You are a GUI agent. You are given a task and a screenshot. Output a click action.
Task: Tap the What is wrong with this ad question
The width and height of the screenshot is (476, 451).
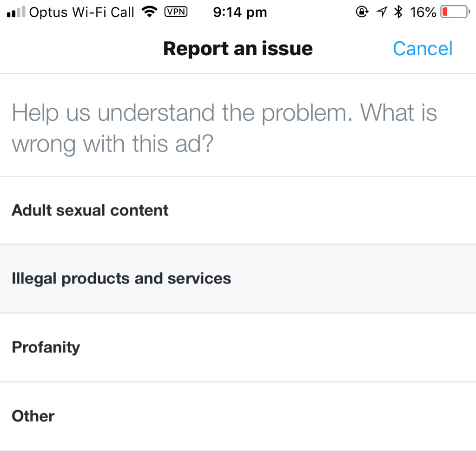coord(112,144)
